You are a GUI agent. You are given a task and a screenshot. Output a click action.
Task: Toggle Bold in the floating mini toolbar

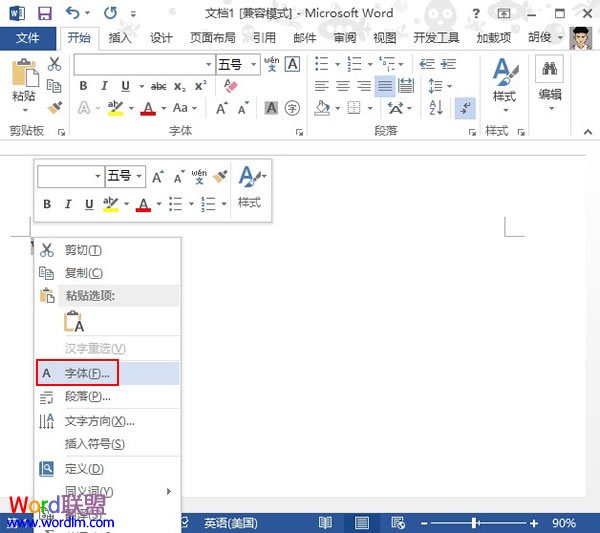[x=46, y=204]
